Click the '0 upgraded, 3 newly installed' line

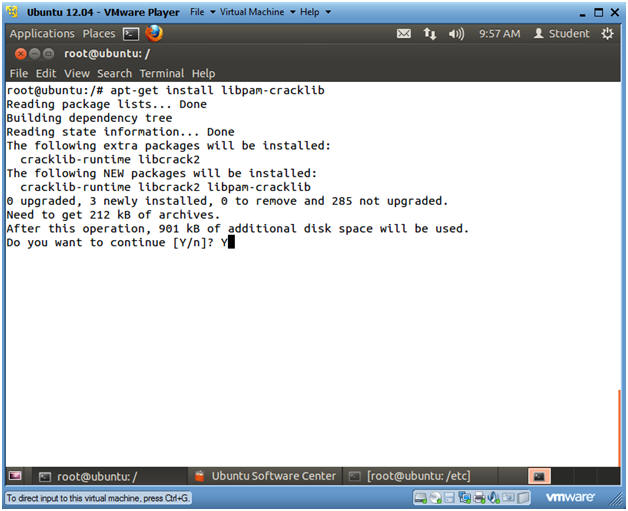(x=227, y=201)
